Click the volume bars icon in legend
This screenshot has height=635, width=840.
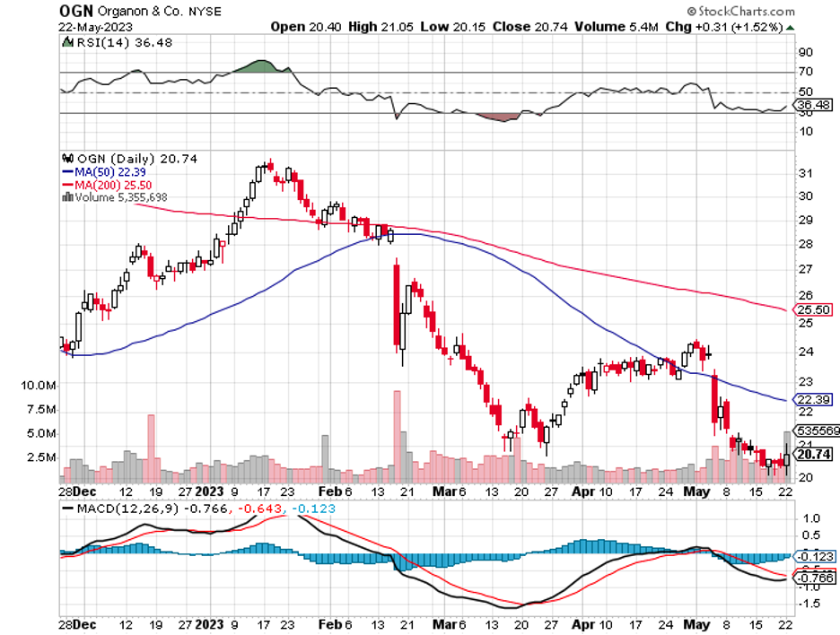(68, 197)
